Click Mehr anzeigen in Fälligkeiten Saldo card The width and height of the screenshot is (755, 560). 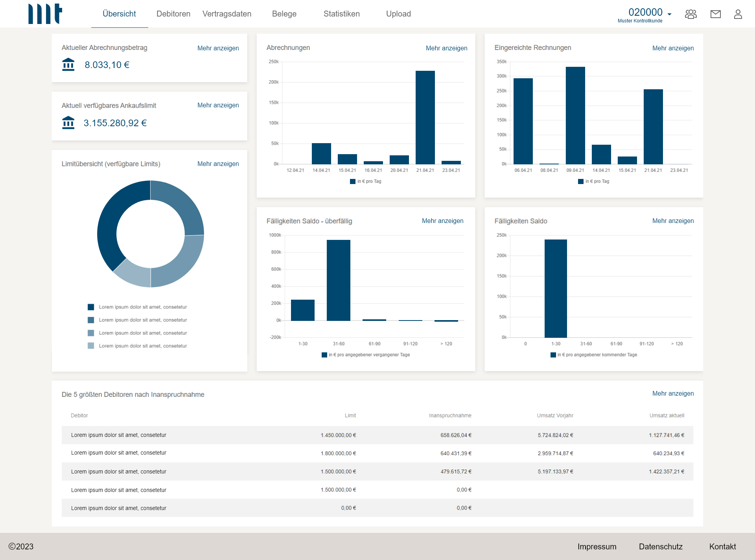[673, 221]
